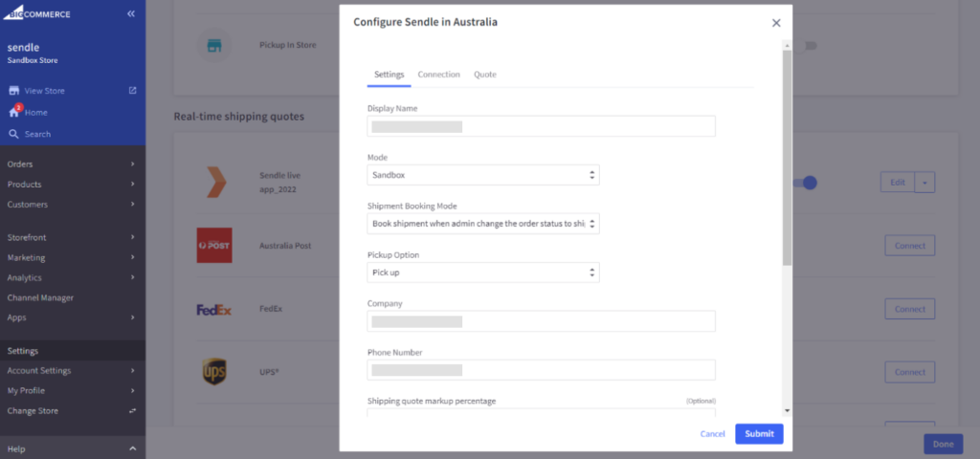The height and width of the screenshot is (459, 980).
Task: Open Home via house icon
Action: (13, 112)
